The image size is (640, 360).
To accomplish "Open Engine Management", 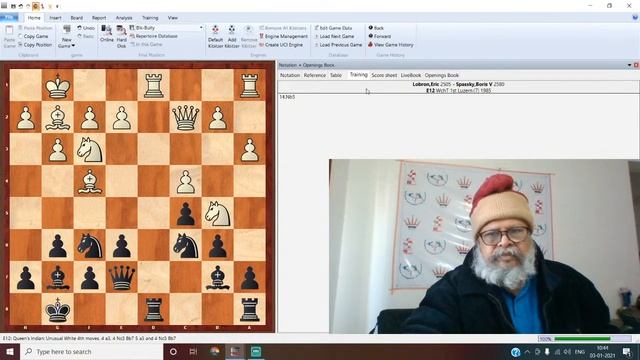I will 284,36.
